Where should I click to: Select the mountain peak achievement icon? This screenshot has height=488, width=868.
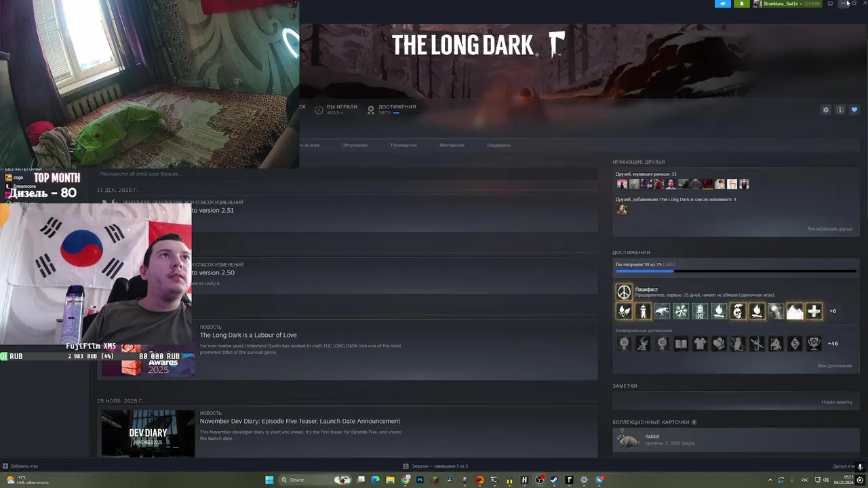795,311
